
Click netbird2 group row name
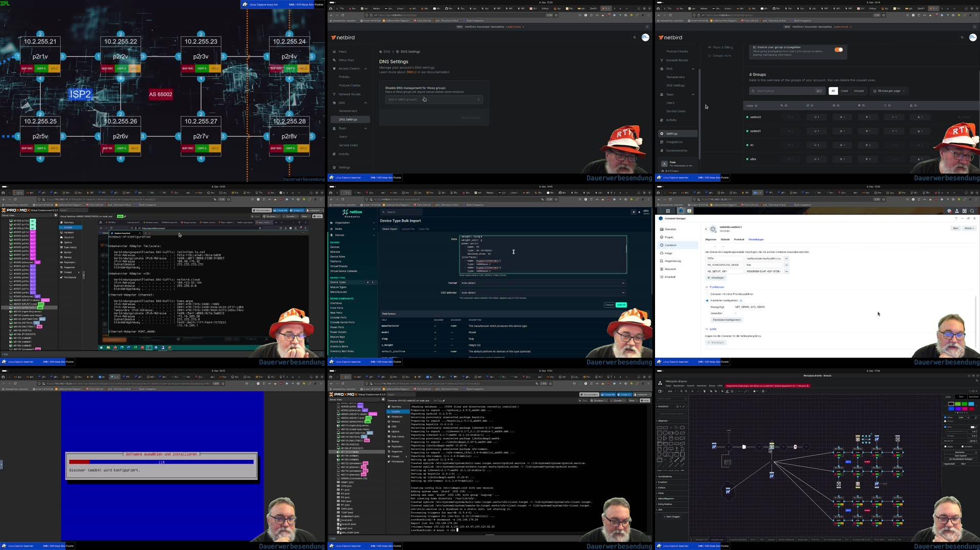click(755, 117)
